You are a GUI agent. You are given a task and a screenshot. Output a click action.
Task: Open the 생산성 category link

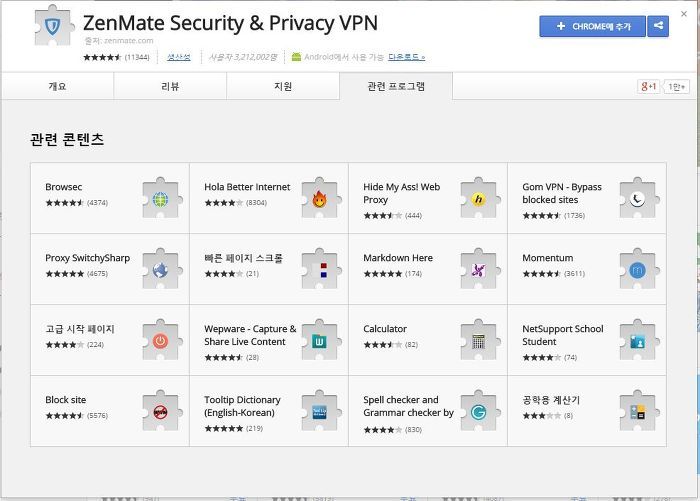coord(179,57)
